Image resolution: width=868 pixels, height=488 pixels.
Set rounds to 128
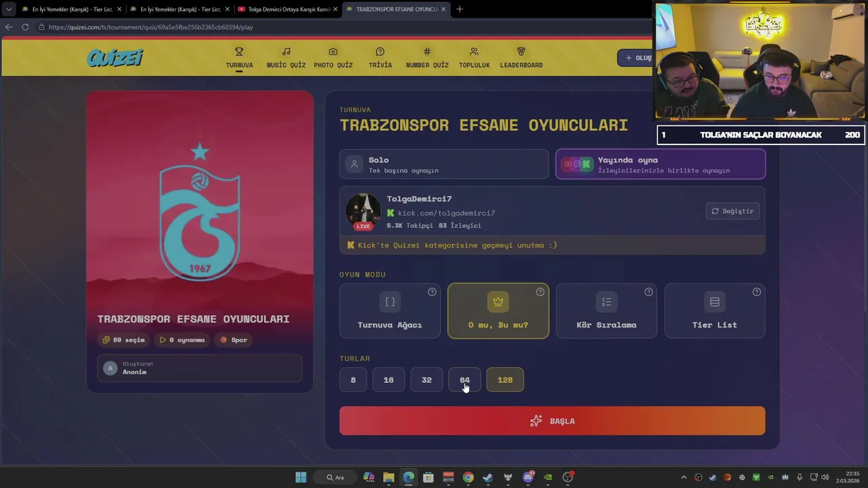point(505,380)
